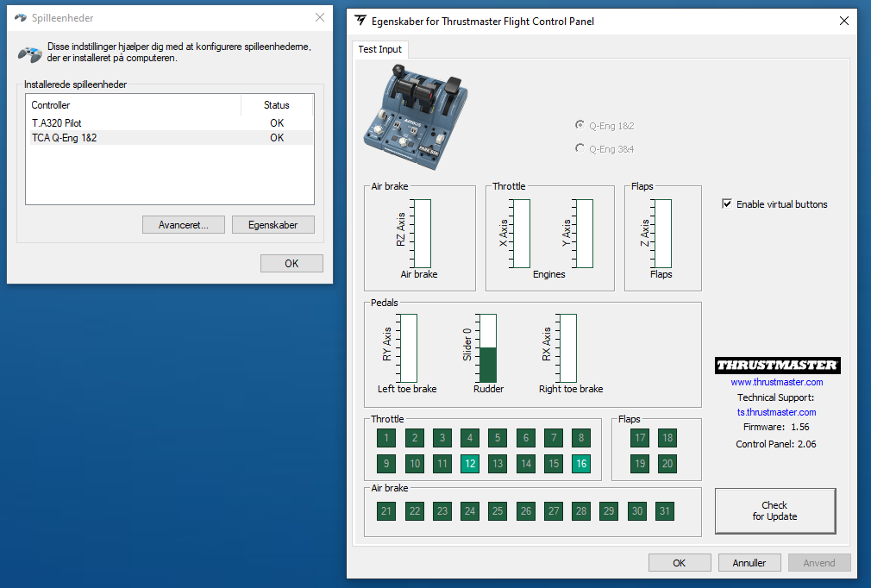Click highlighted button indicator 16
Image resolution: width=871 pixels, height=588 pixels.
click(581, 464)
